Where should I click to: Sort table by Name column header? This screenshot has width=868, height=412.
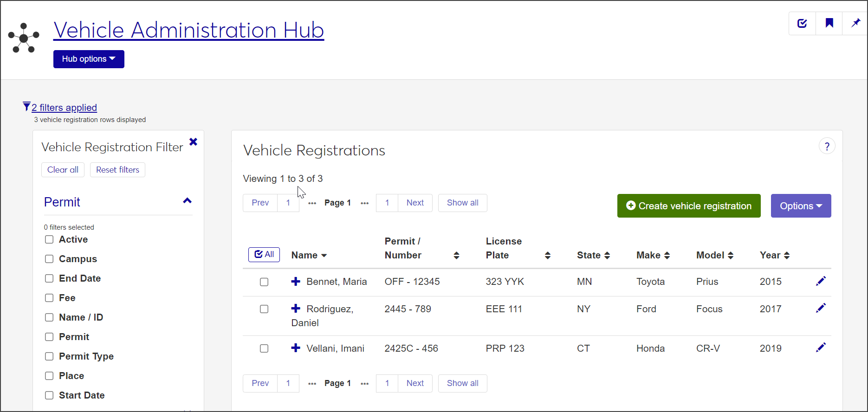tap(309, 255)
